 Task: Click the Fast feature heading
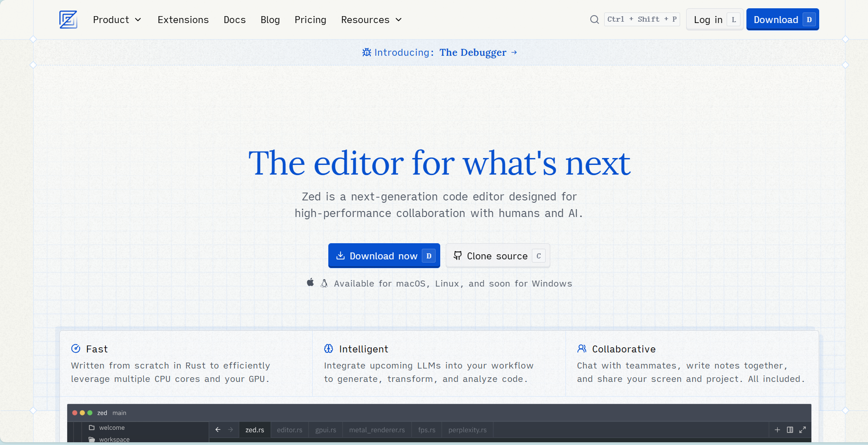97,349
